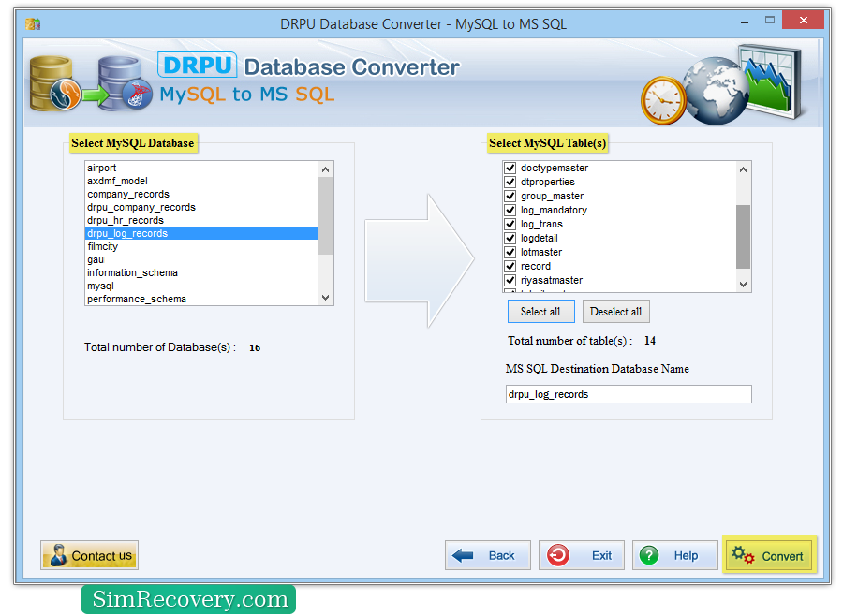
Task: Click the clock icon in the banner
Action: [663, 100]
